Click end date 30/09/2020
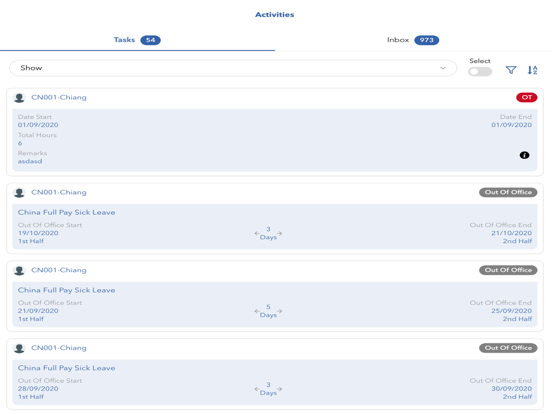Image resolution: width=552 pixels, height=414 pixels. coord(512,389)
